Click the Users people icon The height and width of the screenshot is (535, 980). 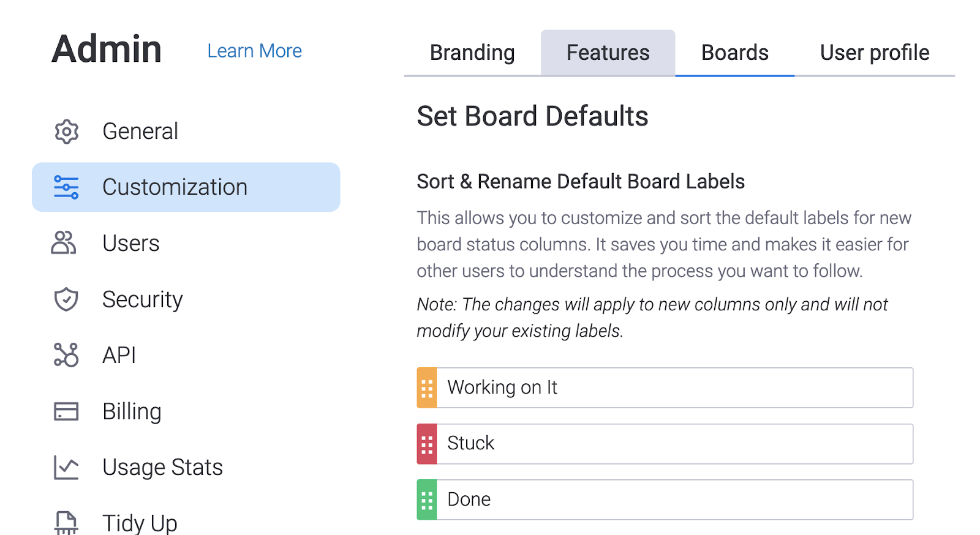64,243
